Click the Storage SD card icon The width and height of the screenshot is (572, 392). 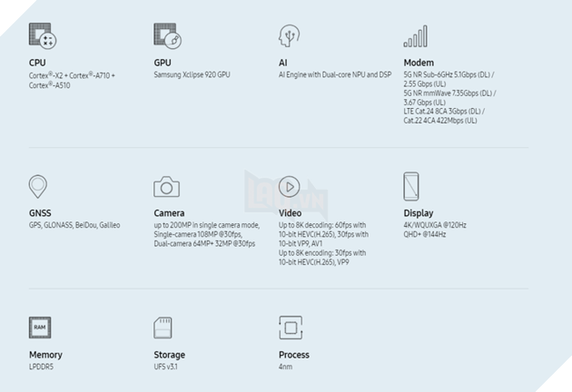164,328
